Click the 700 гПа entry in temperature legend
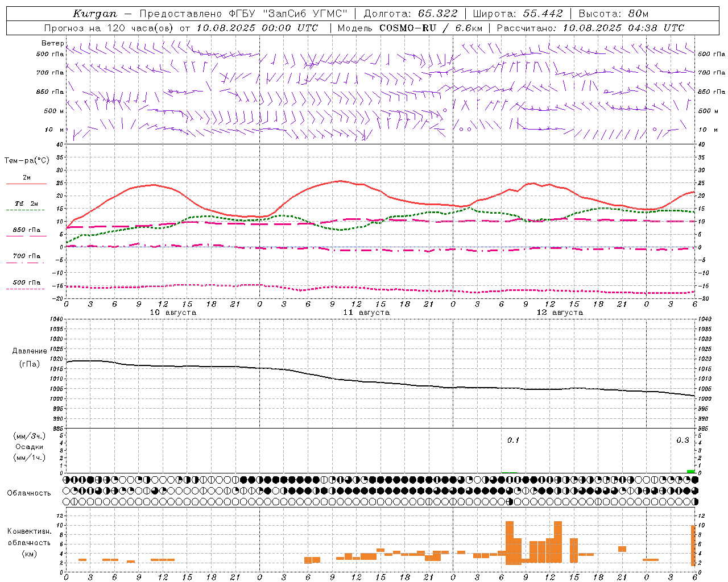The width and height of the screenshot is (728, 582). point(26,256)
